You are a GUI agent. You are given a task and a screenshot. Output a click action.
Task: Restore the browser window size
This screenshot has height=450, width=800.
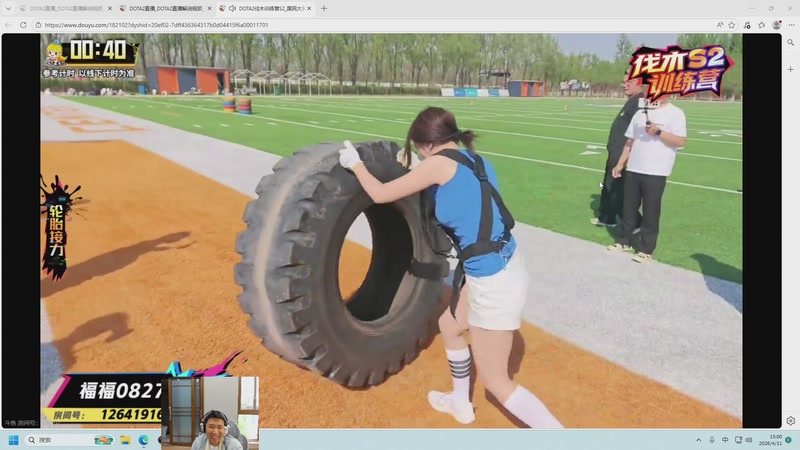pos(771,8)
